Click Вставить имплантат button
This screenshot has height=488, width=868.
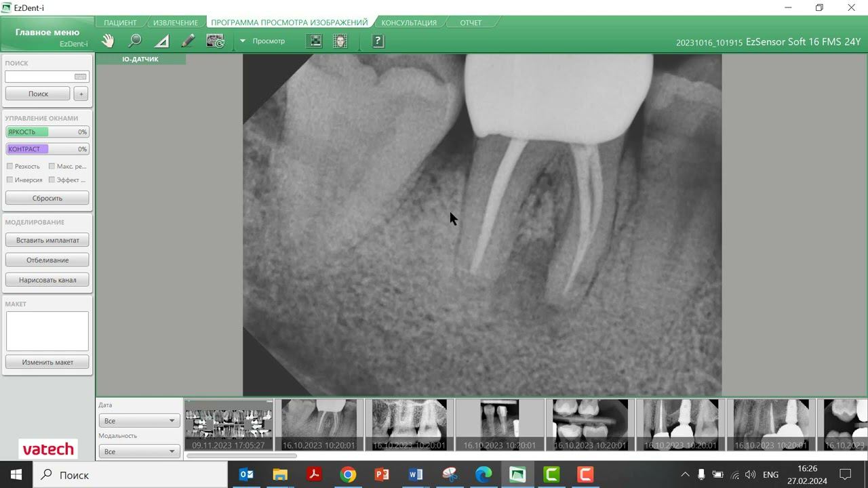coord(47,240)
